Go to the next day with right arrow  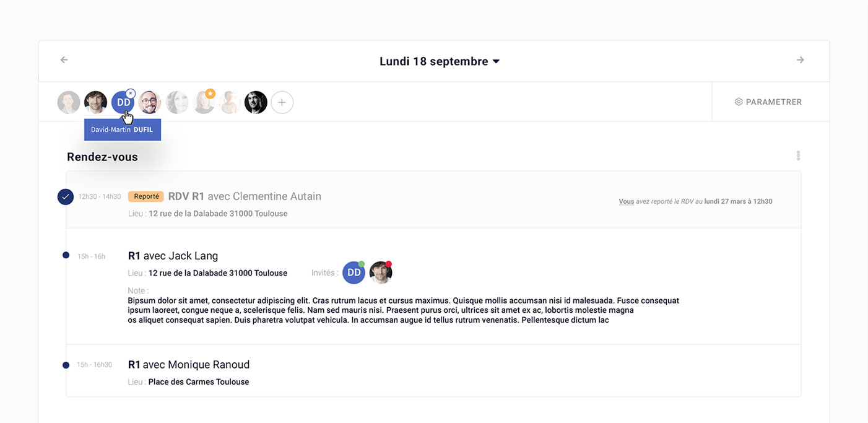coord(800,60)
